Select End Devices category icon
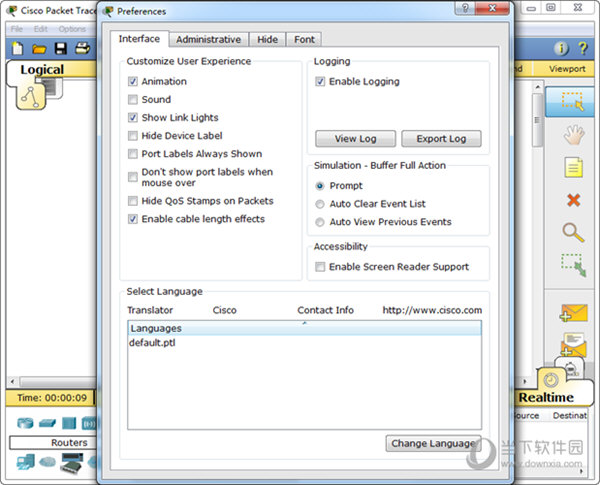 click(25, 462)
